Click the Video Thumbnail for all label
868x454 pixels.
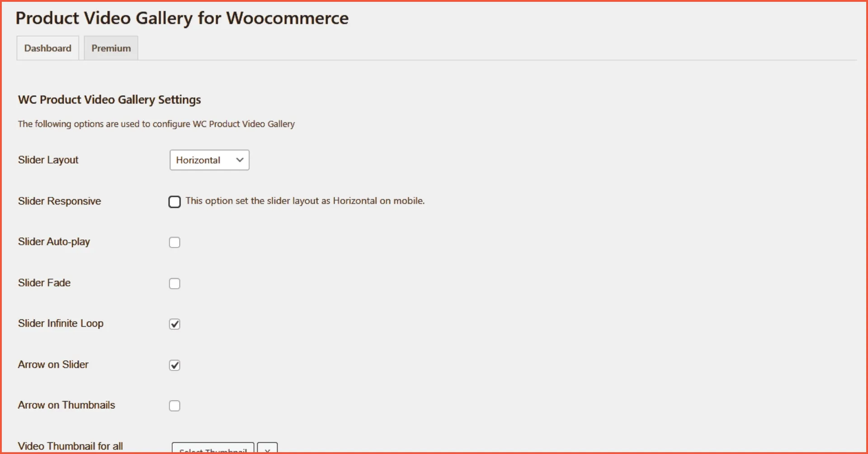pyautogui.click(x=70, y=446)
